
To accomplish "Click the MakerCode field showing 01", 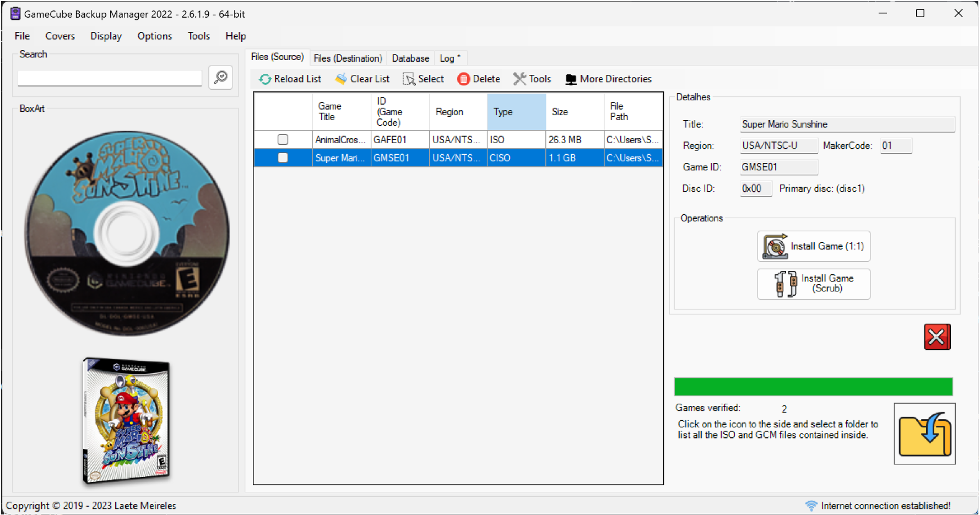I will point(896,146).
